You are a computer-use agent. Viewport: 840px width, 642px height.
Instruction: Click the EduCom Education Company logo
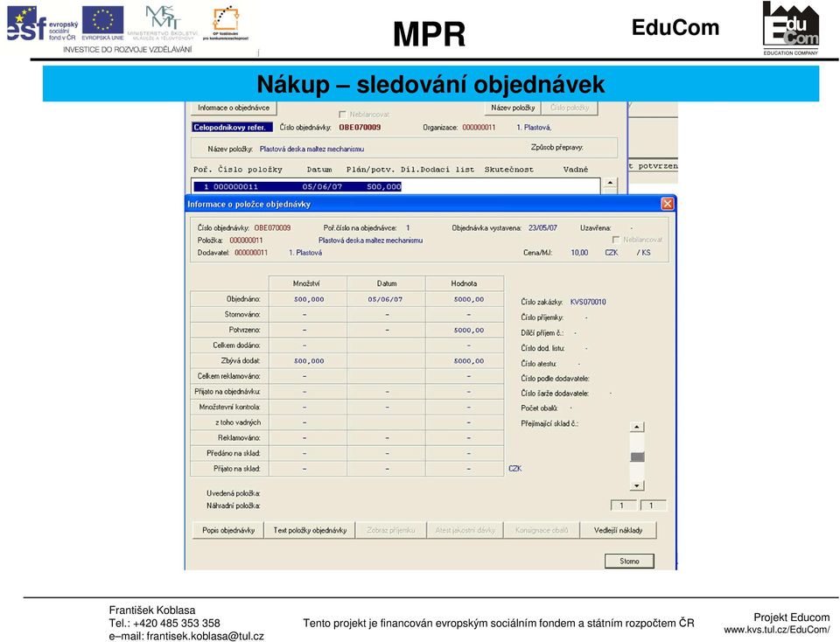click(791, 28)
